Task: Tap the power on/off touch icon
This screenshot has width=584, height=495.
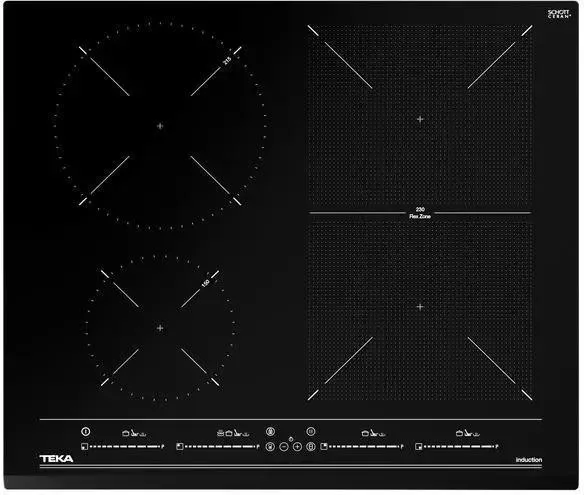Action: pos(86,431)
